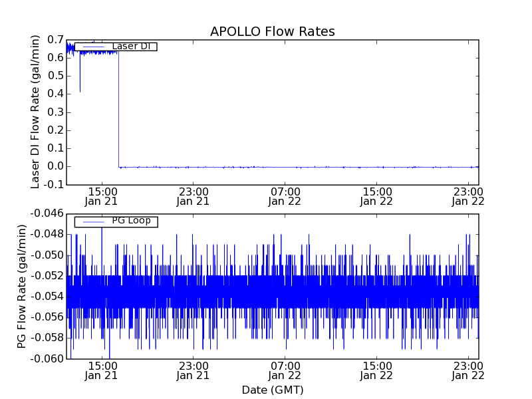This screenshot has width=532, height=399.
Task: Click the Laser DI dip spike near 0.4
Action: point(80,73)
